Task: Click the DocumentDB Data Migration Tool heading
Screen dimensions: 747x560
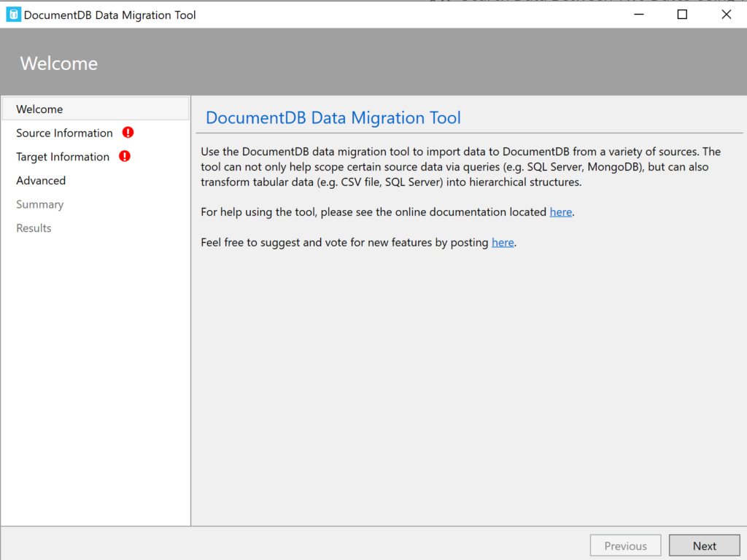Action: [333, 117]
